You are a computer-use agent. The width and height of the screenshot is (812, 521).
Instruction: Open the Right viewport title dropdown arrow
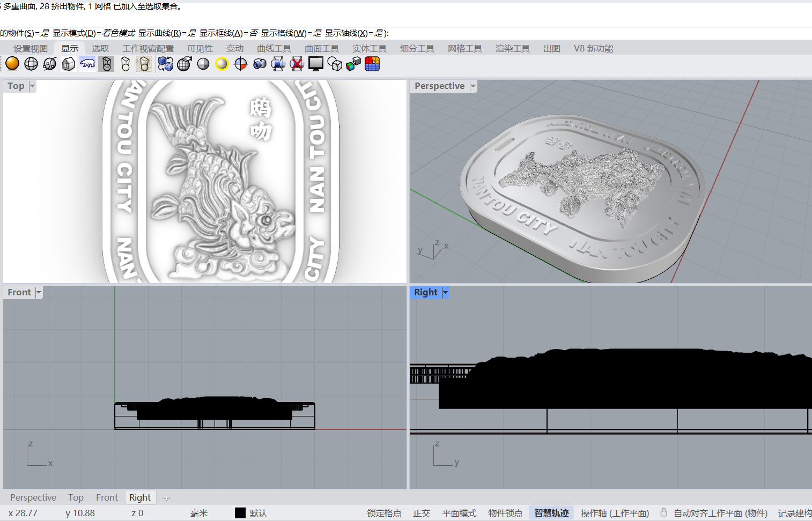click(x=445, y=292)
